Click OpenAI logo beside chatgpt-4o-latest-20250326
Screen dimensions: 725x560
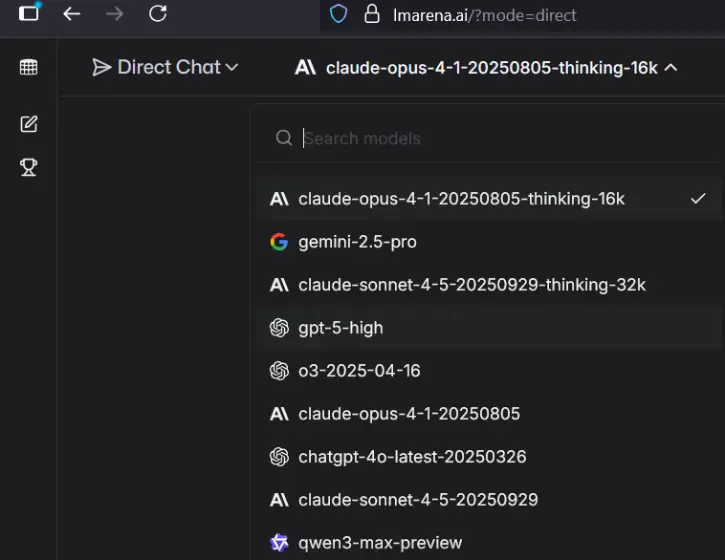tap(279, 457)
